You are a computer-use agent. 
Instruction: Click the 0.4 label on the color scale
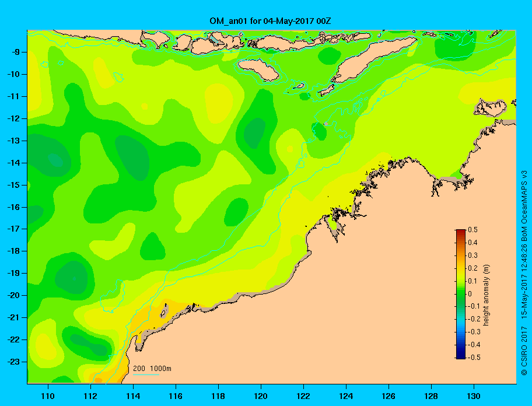[473, 243]
